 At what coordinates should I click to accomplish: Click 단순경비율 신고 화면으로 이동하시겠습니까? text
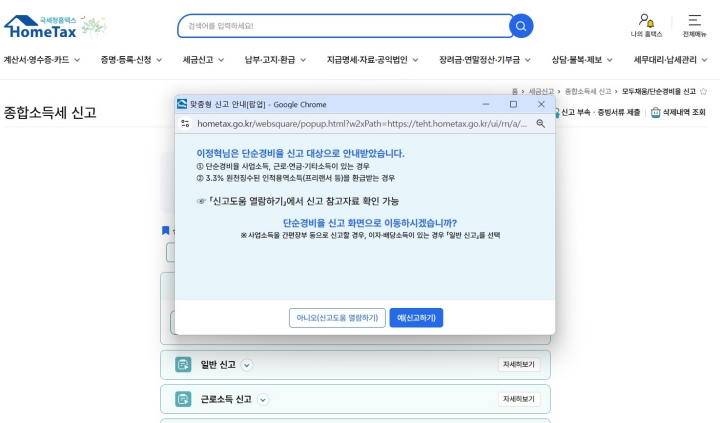370,223
